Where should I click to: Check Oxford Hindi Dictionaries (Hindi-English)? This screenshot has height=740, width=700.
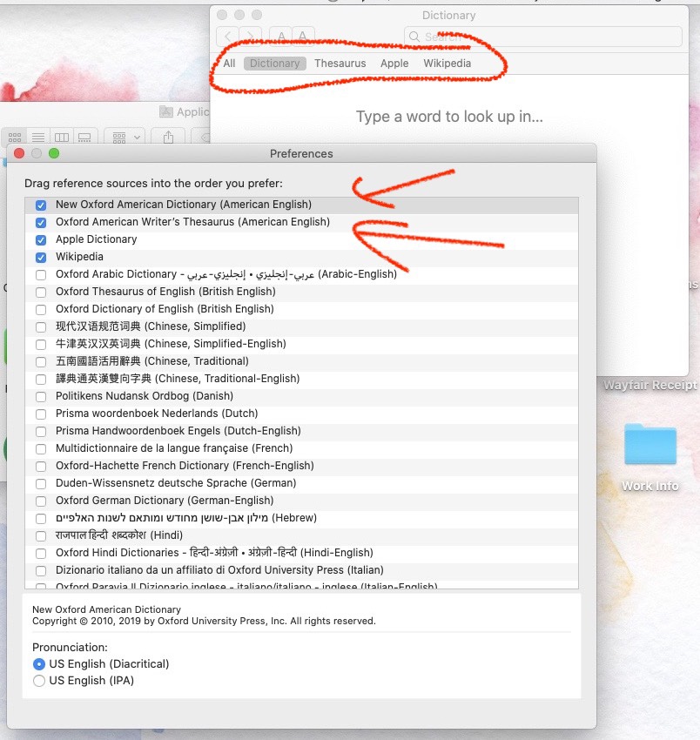pos(41,554)
